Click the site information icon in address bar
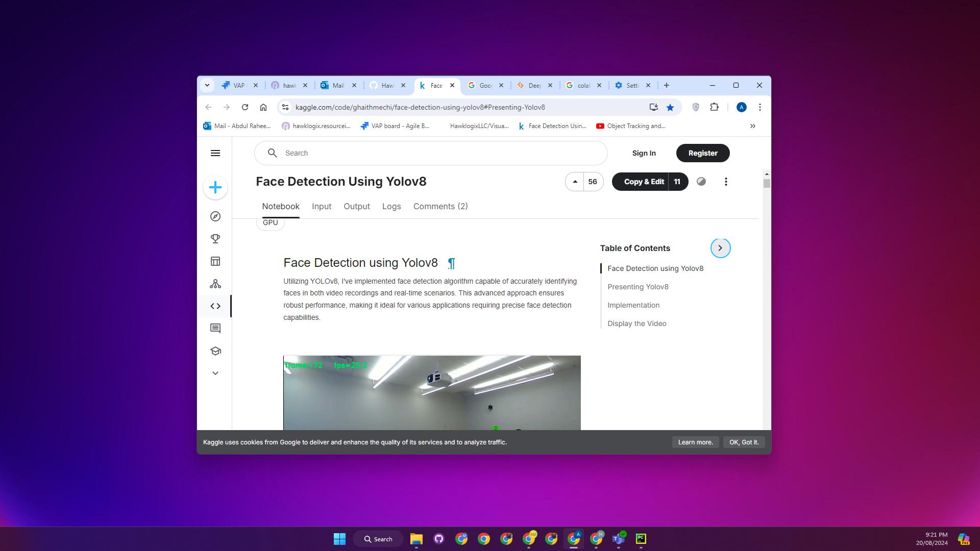This screenshot has height=551, width=980. coord(285,107)
